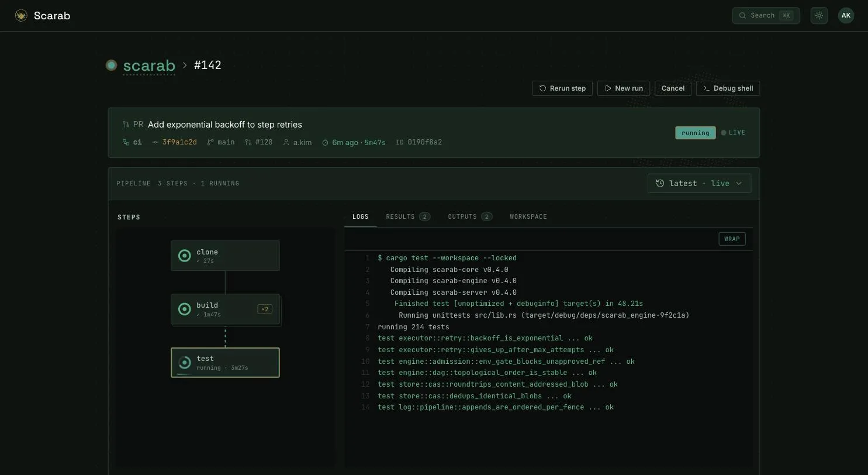Click the build step success status icon

click(184, 309)
